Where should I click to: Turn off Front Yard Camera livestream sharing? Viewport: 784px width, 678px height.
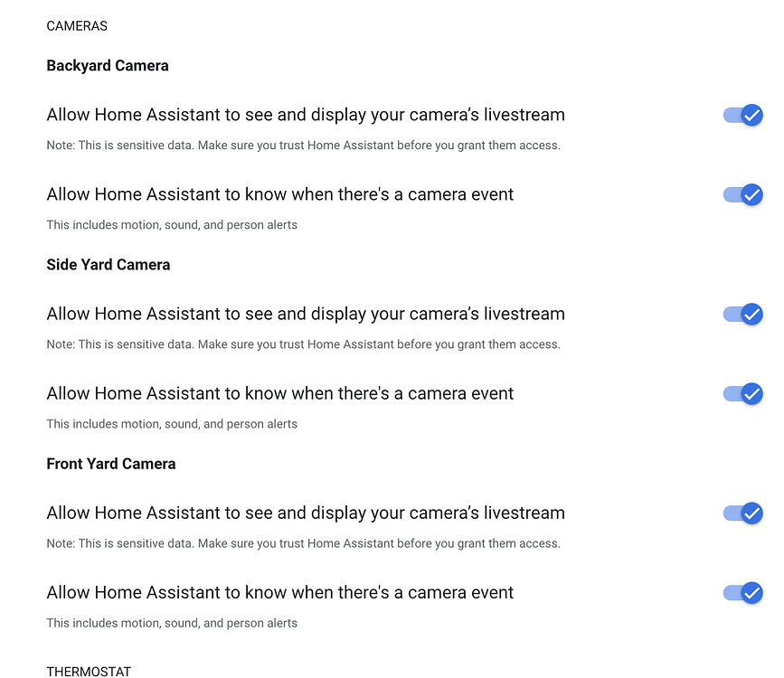[x=742, y=513]
